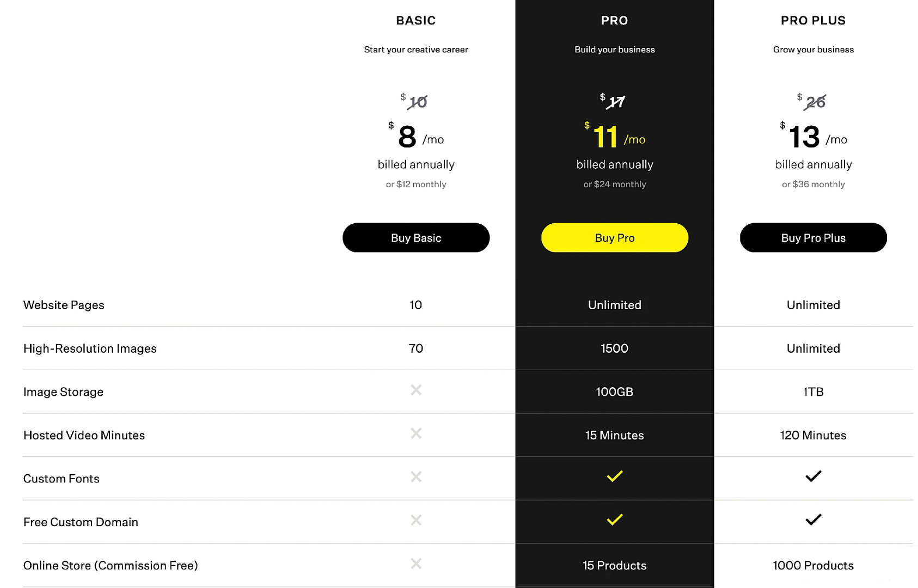The image size is (918, 588).
Task: Click the X icon for Basic Online Store
Action: click(x=416, y=563)
